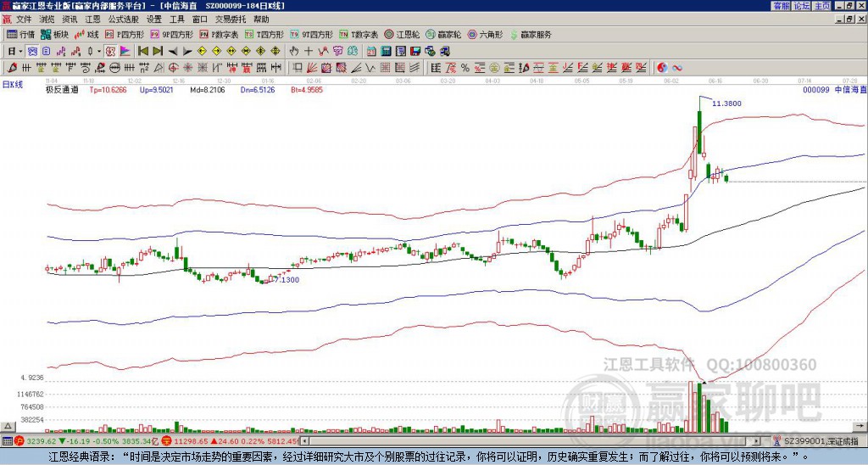
Task: Click the infinity wave icon
Action: pyautogui.click(x=676, y=68)
